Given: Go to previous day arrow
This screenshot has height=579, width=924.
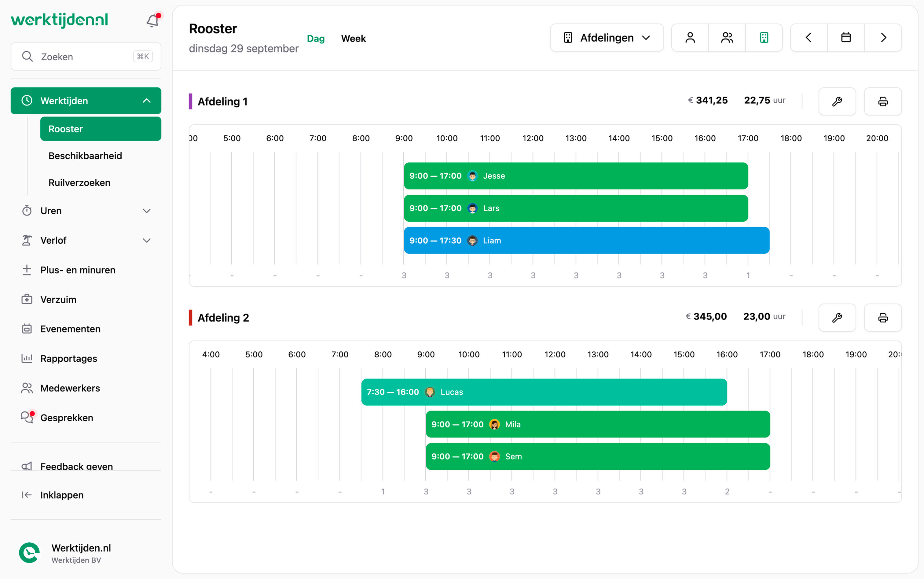Looking at the screenshot, I should coord(809,38).
